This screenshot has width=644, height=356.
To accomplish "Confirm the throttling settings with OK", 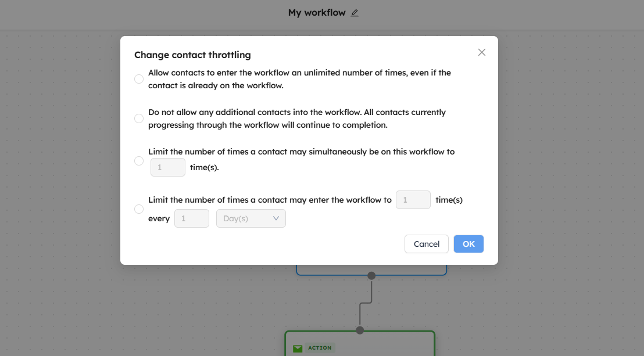I will click(468, 244).
